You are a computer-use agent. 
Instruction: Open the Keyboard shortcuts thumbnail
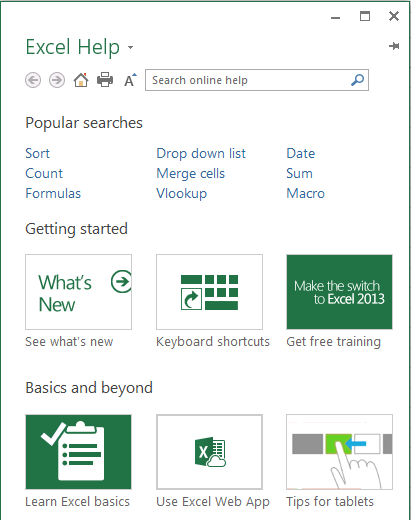(x=209, y=292)
